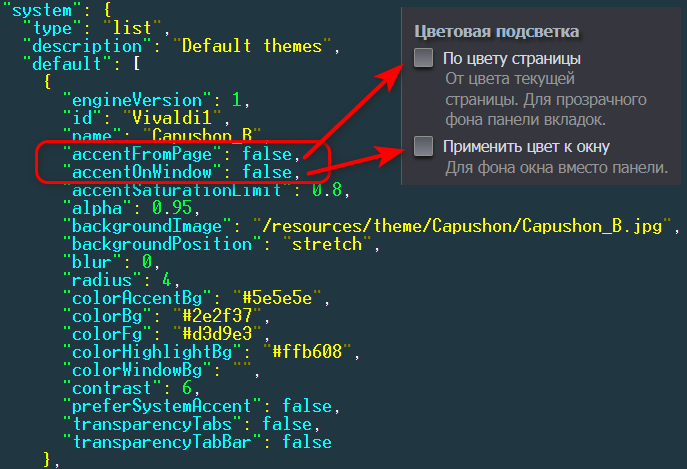Click the "colorWindowBg" key

pyautogui.click(x=137, y=370)
